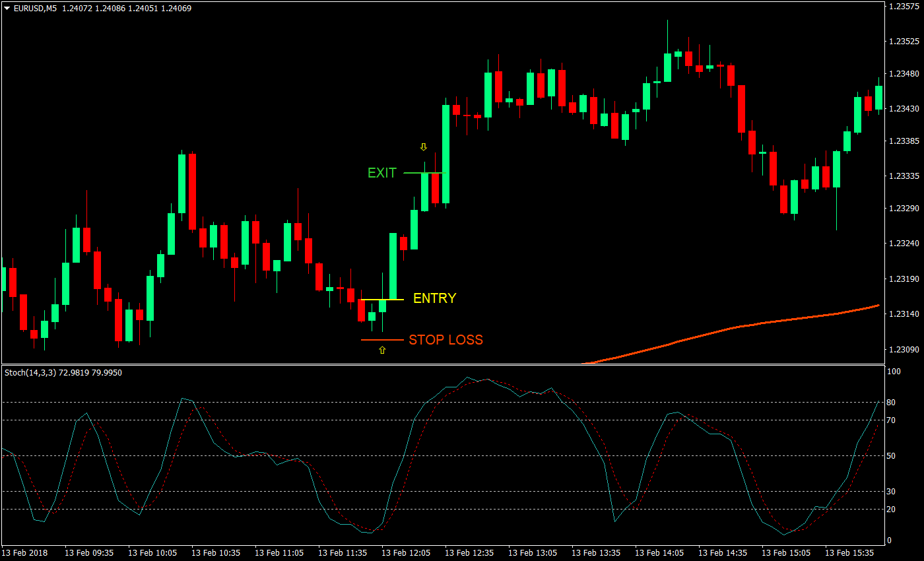The height and width of the screenshot is (561, 924).
Task: Select the red candle at chart's highest peak
Action: [688, 59]
